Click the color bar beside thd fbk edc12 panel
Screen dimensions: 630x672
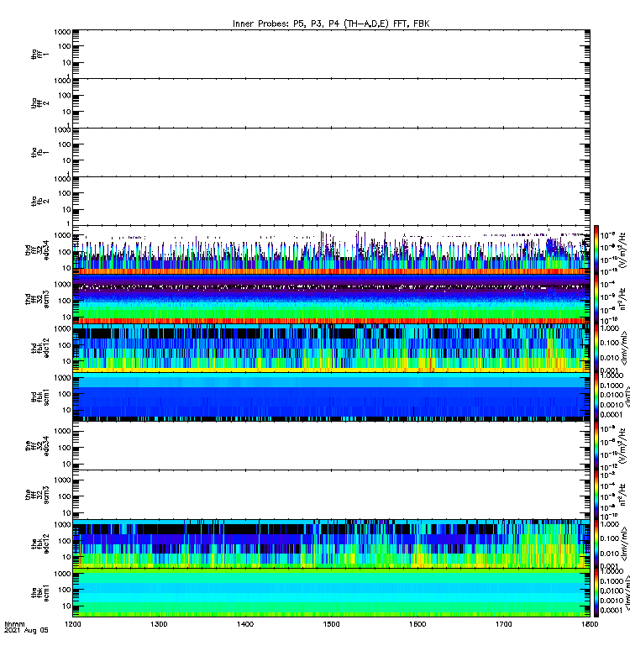click(596, 348)
